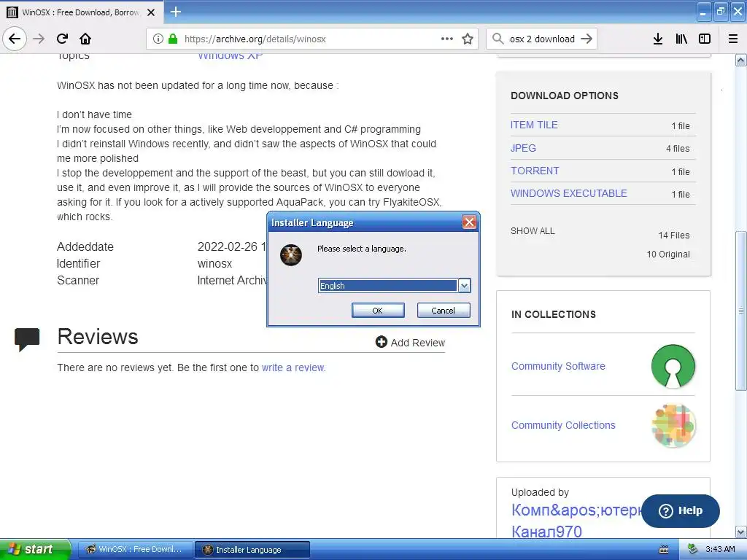Open the Windows start menu
The width and height of the screenshot is (747, 560).
tap(34, 549)
